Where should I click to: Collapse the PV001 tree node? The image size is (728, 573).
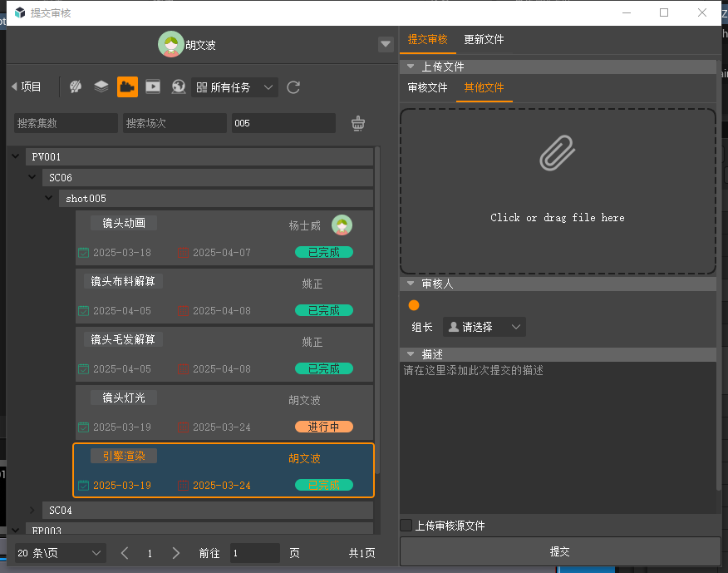pos(16,156)
